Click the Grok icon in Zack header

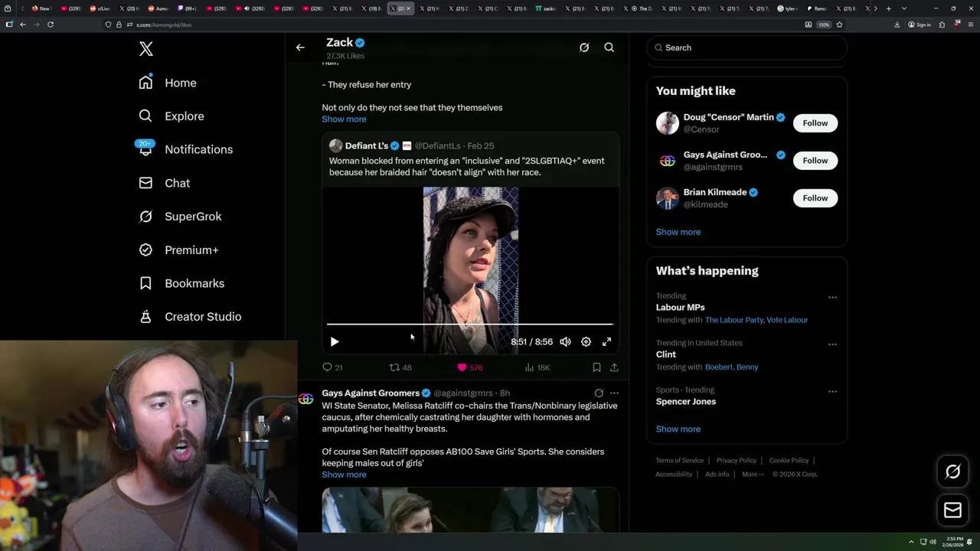pyautogui.click(x=584, y=47)
